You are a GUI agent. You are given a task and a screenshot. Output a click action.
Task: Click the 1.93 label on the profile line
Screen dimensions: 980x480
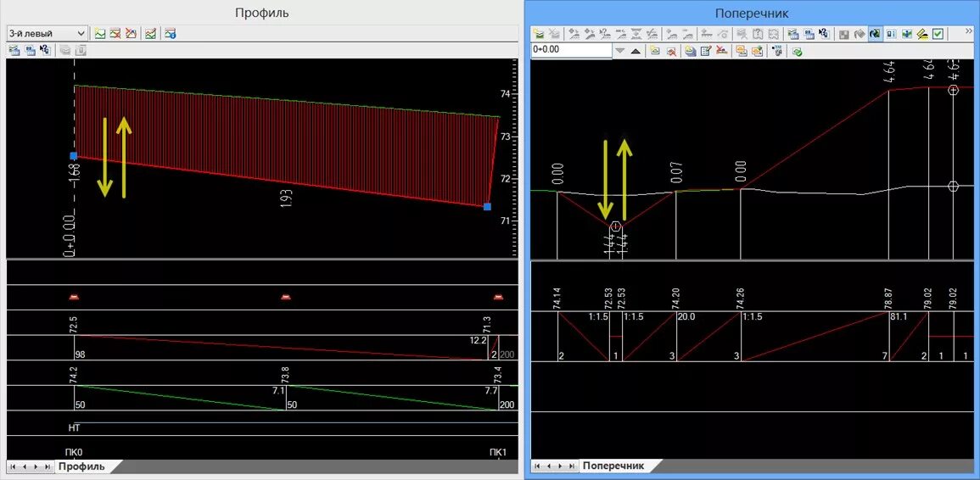click(x=286, y=198)
